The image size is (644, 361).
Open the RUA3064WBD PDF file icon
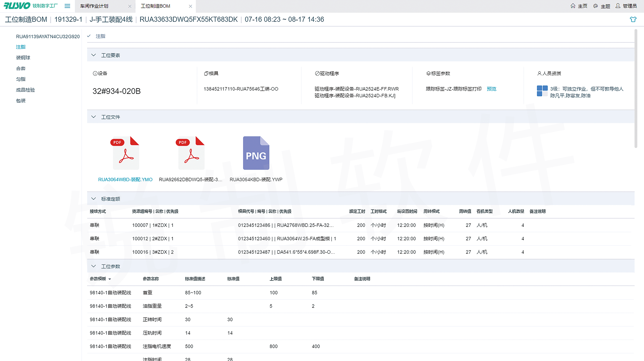pyautogui.click(x=126, y=153)
